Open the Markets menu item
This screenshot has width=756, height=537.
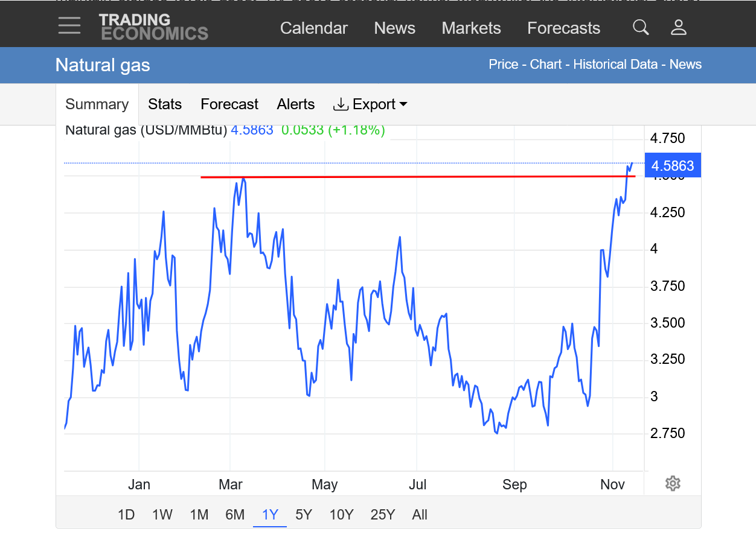(x=471, y=28)
